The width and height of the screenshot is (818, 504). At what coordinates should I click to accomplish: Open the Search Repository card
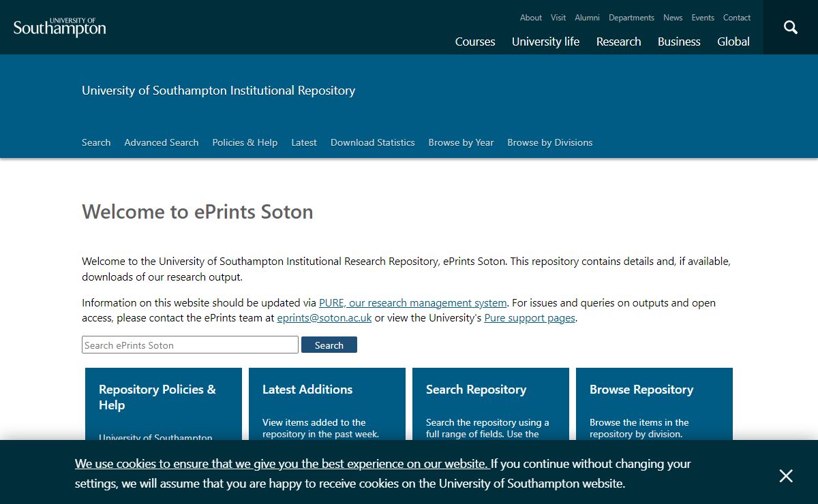click(x=491, y=404)
